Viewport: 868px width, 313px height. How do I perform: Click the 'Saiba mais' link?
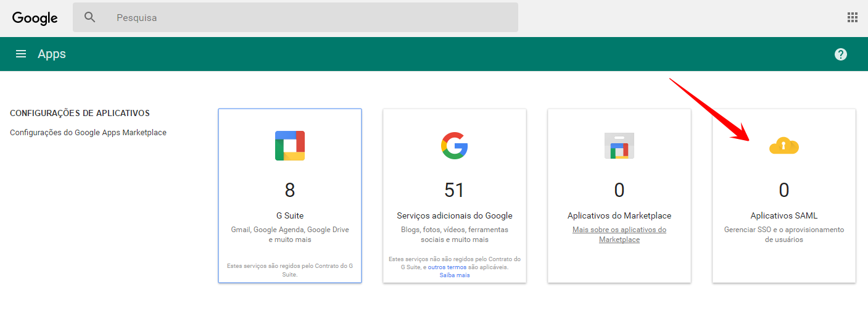pos(455,275)
